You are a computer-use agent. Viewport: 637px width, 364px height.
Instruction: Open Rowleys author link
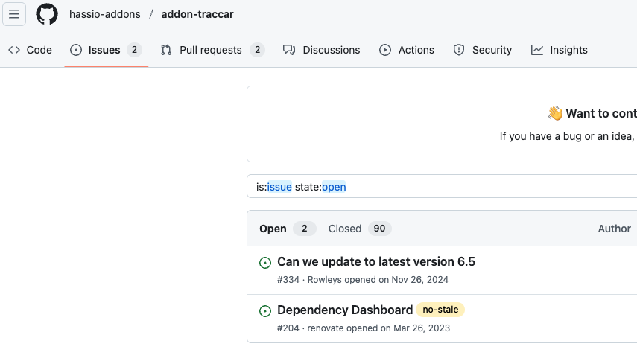click(325, 280)
